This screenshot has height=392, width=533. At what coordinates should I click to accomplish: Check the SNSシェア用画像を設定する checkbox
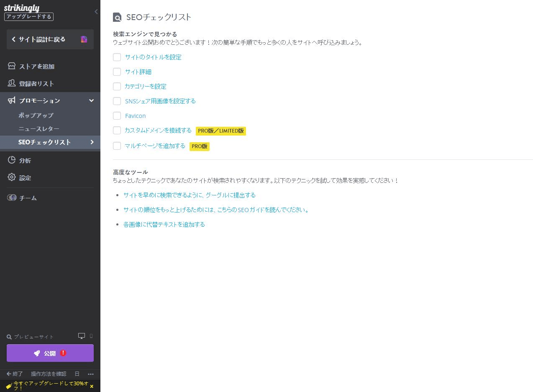(117, 101)
